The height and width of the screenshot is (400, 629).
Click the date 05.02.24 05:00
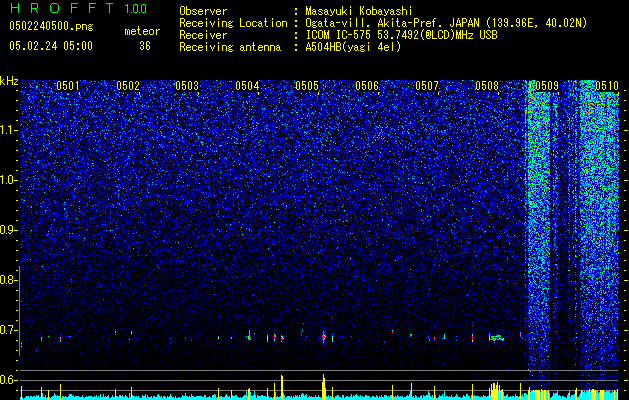tap(51, 46)
